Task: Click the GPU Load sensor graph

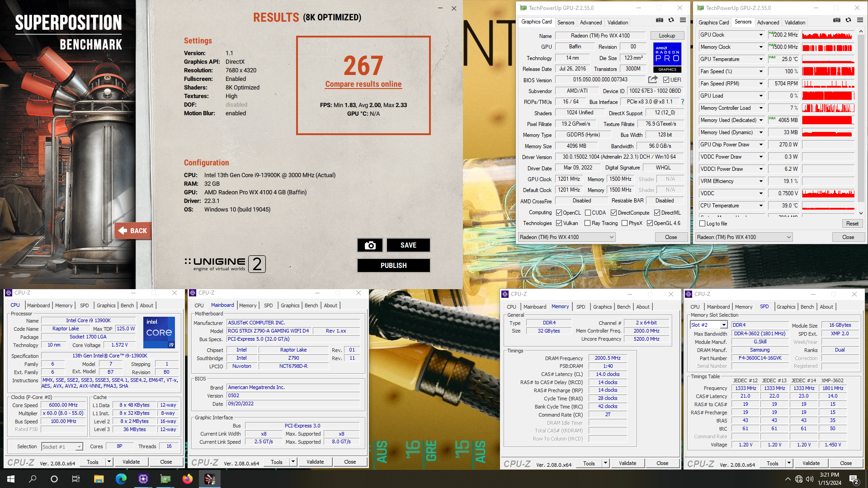Action: (828, 96)
